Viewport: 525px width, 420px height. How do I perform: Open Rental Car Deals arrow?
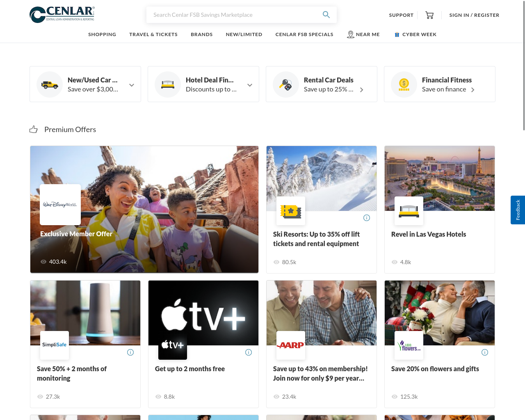click(361, 90)
